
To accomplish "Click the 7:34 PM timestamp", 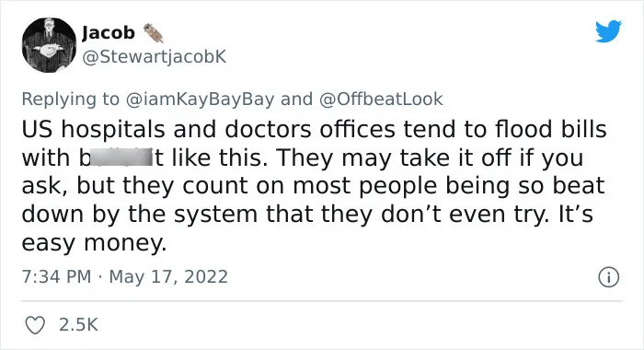I will click(x=56, y=276).
